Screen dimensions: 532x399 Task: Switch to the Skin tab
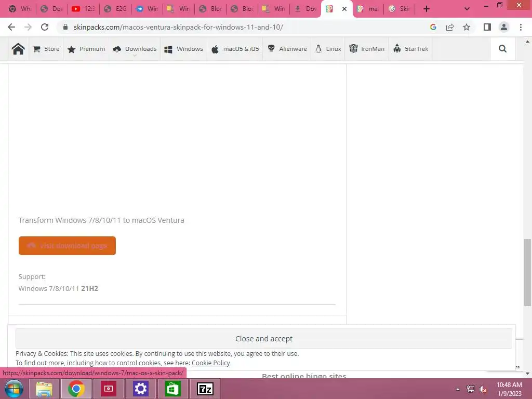click(400, 9)
